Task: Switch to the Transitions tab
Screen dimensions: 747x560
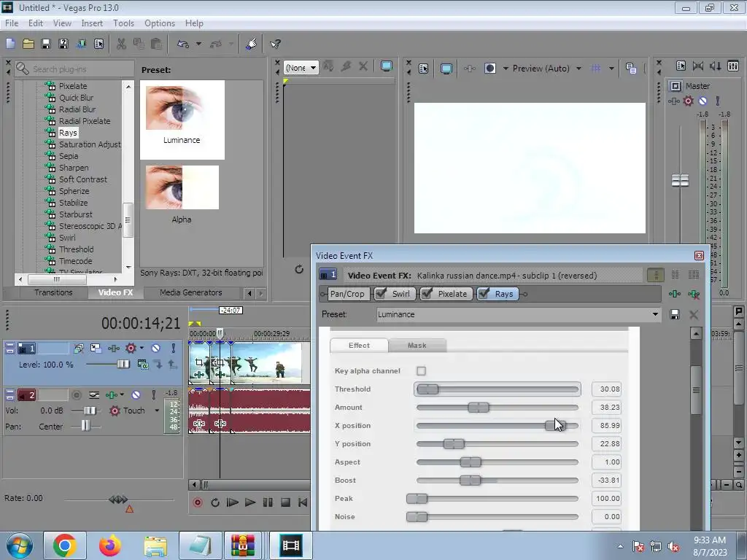Action: click(x=53, y=292)
